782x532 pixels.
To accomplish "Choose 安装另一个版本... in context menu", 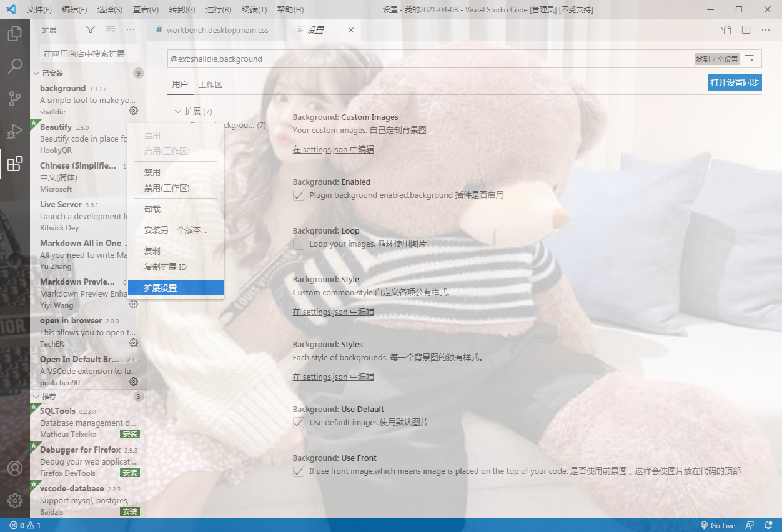I will (x=176, y=230).
